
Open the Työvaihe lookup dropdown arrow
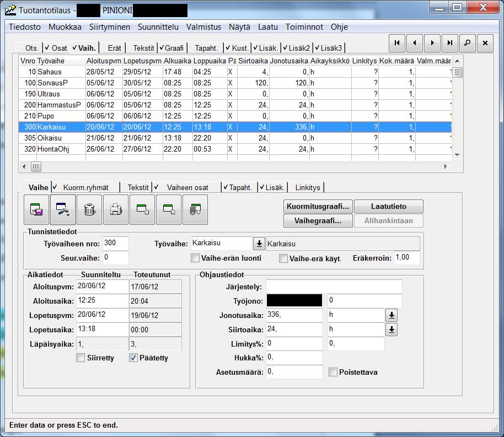[x=259, y=244]
